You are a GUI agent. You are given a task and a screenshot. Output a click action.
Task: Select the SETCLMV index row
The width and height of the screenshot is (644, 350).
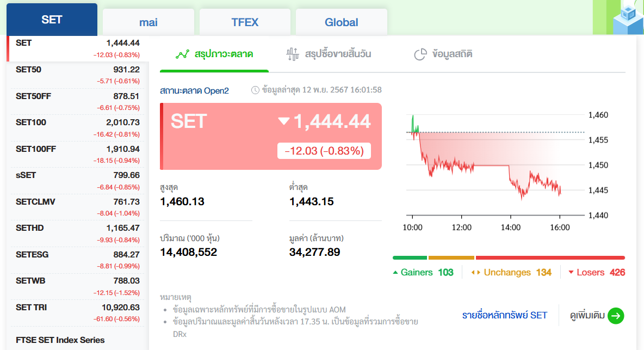tap(78, 207)
